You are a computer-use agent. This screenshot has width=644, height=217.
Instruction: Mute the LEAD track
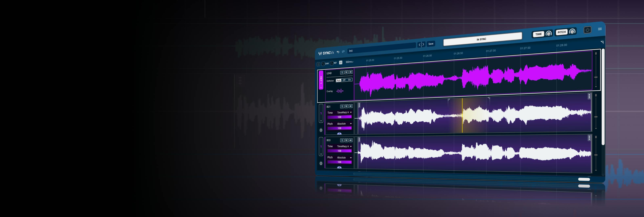click(346, 72)
